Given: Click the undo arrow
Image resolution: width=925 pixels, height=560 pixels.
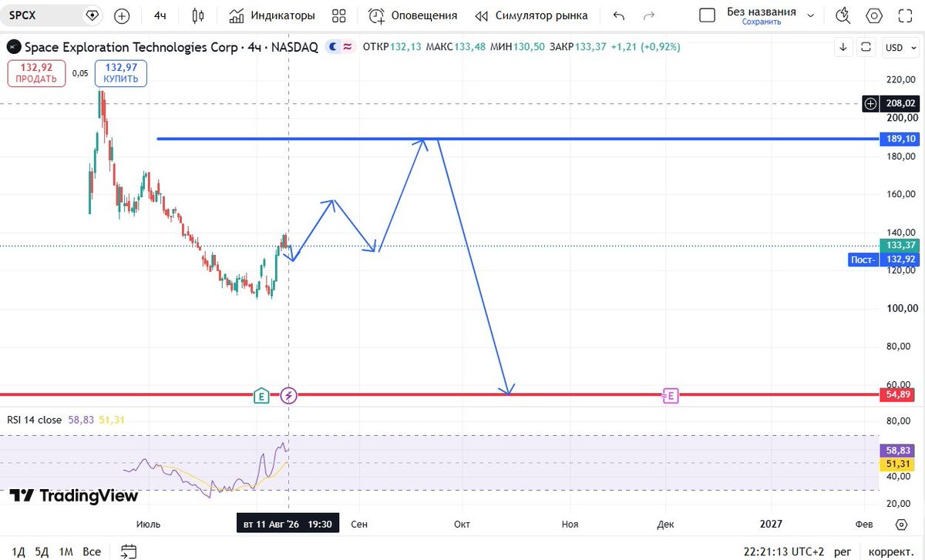Looking at the screenshot, I should click(618, 15).
